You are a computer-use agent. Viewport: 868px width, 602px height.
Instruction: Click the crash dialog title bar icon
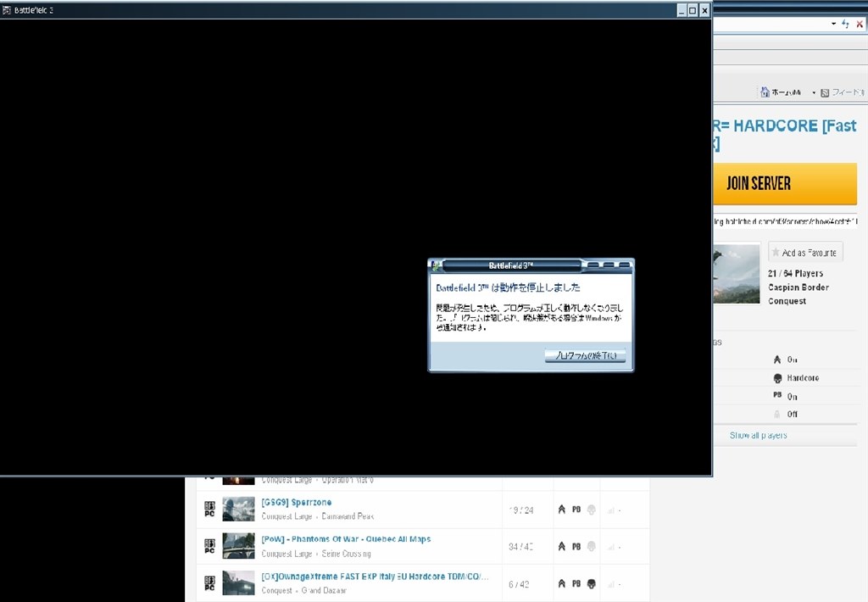pos(437,265)
